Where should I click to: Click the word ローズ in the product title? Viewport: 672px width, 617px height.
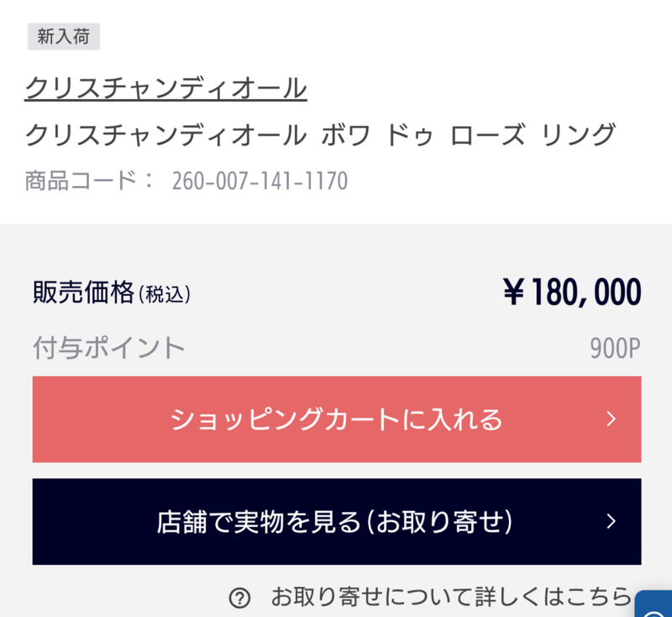[x=488, y=134]
